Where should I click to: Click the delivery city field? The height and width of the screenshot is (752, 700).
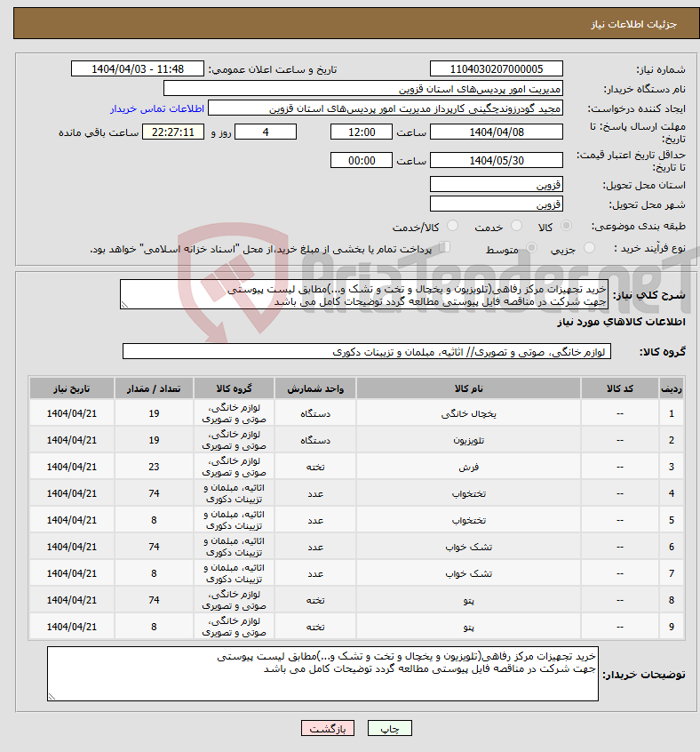497,204
